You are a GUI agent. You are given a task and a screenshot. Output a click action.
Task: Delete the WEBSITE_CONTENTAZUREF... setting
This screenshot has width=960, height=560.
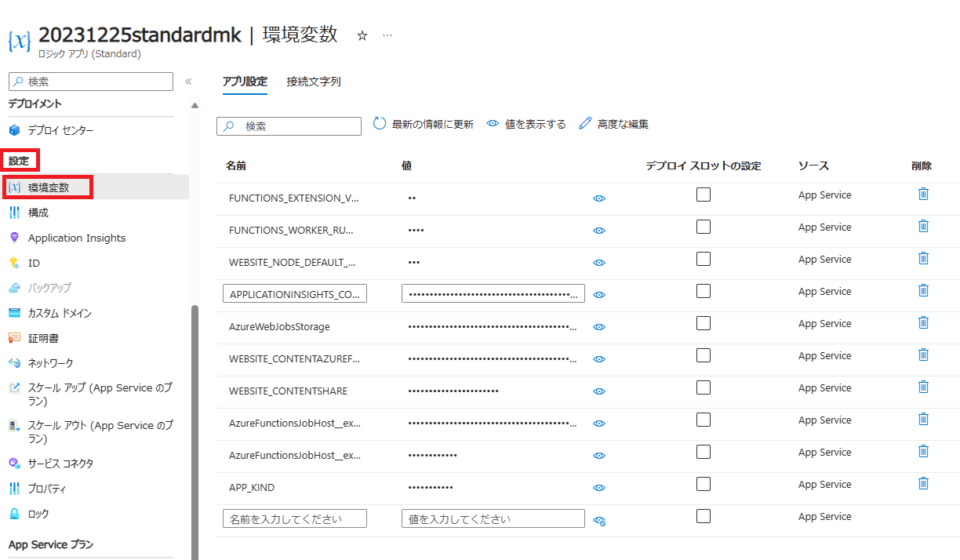923,355
